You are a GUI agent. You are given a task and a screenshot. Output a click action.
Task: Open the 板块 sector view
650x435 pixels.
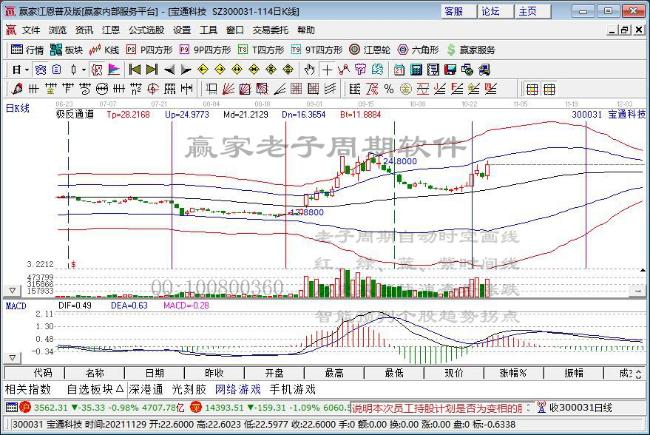click(67, 49)
